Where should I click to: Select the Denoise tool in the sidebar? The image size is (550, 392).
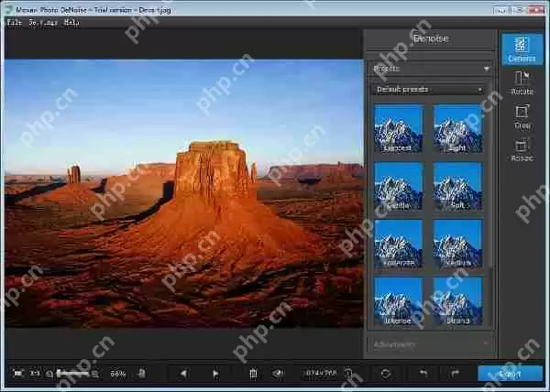[522, 48]
